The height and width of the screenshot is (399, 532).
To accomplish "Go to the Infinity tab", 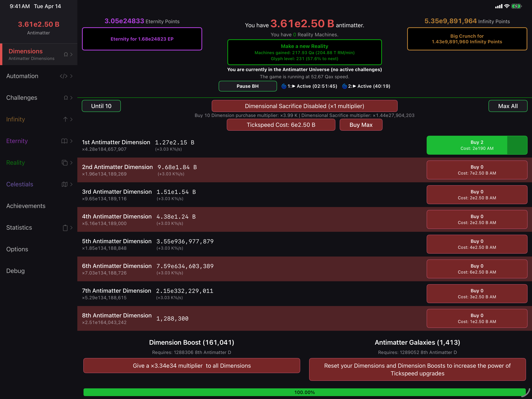I will 38,119.
